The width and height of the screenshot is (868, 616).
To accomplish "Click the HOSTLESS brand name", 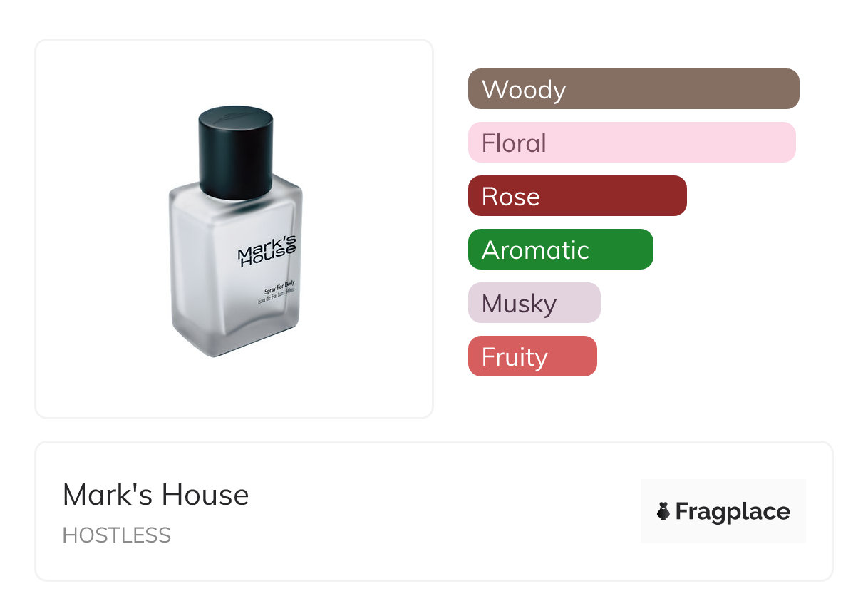I will click(x=117, y=535).
